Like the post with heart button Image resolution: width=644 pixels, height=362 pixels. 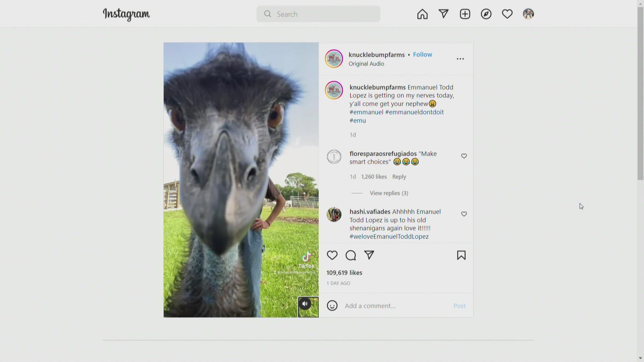tap(332, 255)
